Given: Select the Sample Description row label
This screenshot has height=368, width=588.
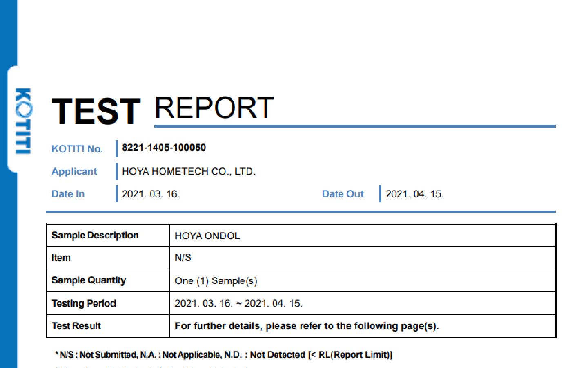Looking at the screenshot, I should pyautogui.click(x=95, y=236).
